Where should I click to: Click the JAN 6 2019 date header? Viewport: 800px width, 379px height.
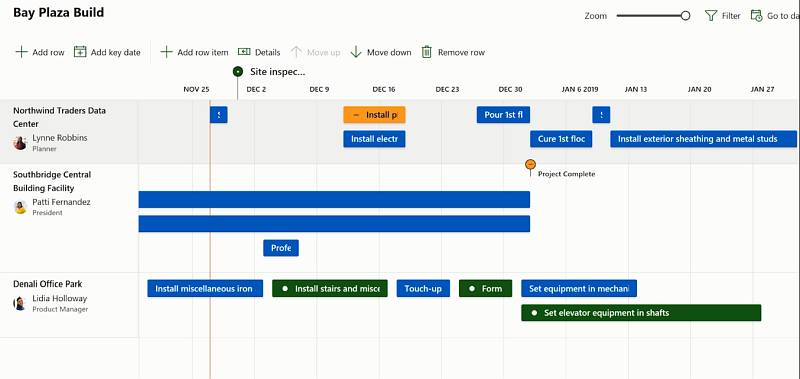tap(580, 89)
